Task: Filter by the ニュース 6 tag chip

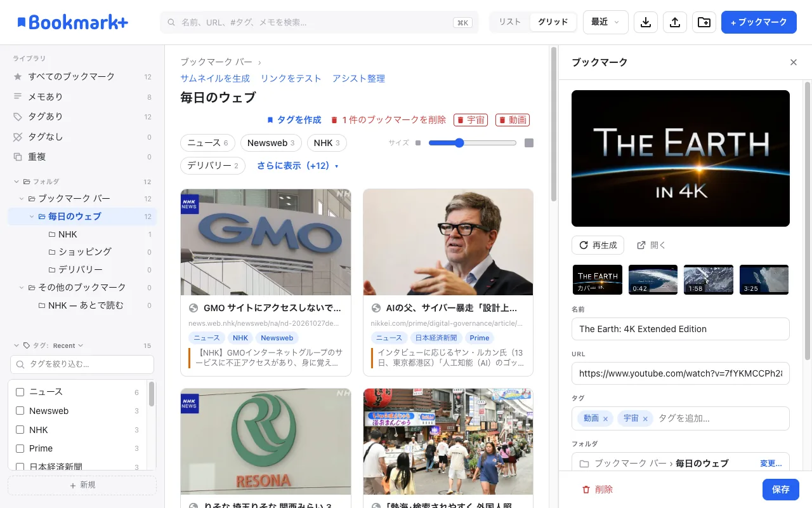Action: pos(207,143)
